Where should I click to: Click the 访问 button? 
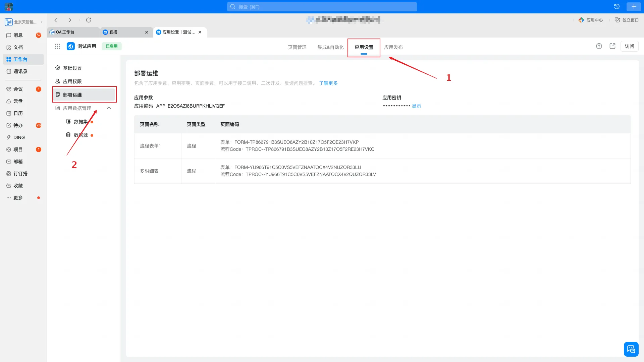[x=629, y=46]
